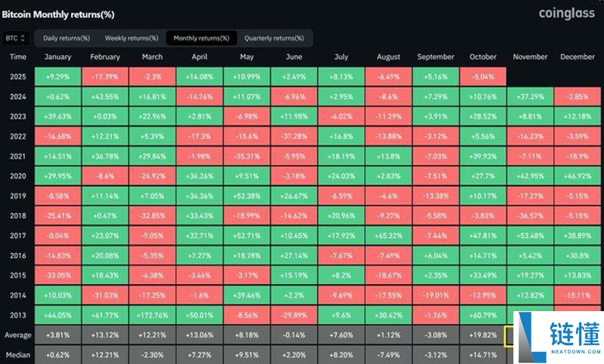The image size is (604, 364).
Task: Click the 2018 November cell -36.57%
Action: 530,216
